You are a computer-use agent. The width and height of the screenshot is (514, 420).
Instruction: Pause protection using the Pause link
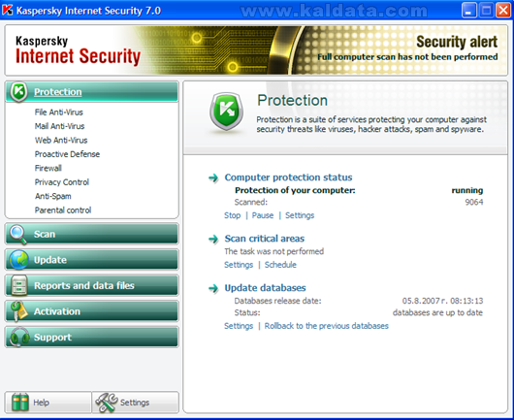(x=263, y=215)
